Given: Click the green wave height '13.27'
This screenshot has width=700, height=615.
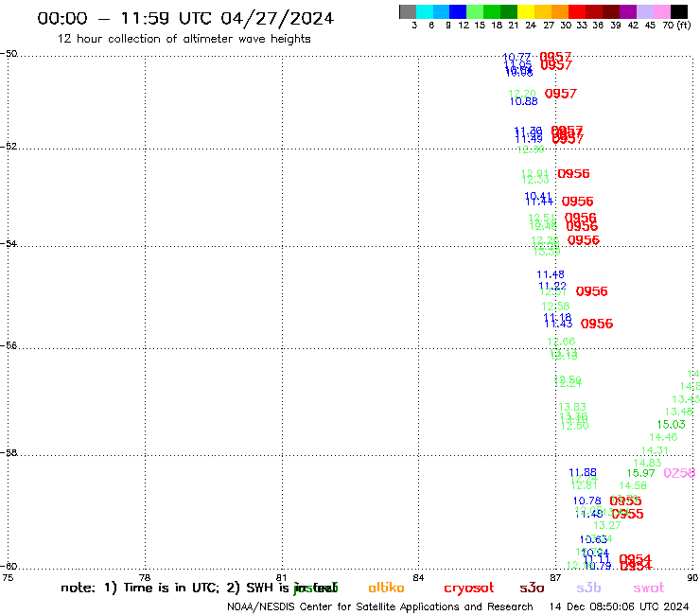Looking at the screenshot, I should point(607,525).
